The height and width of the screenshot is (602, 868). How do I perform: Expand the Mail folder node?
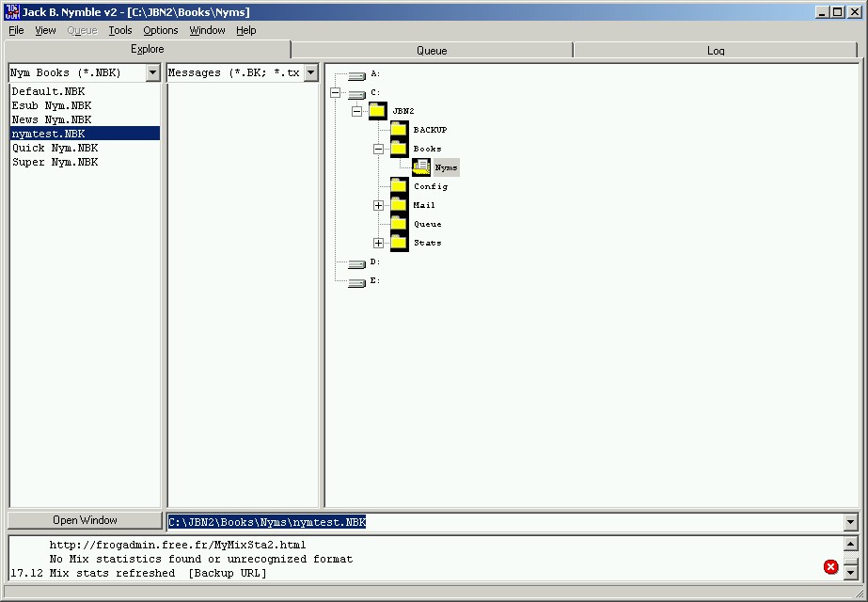click(x=378, y=205)
